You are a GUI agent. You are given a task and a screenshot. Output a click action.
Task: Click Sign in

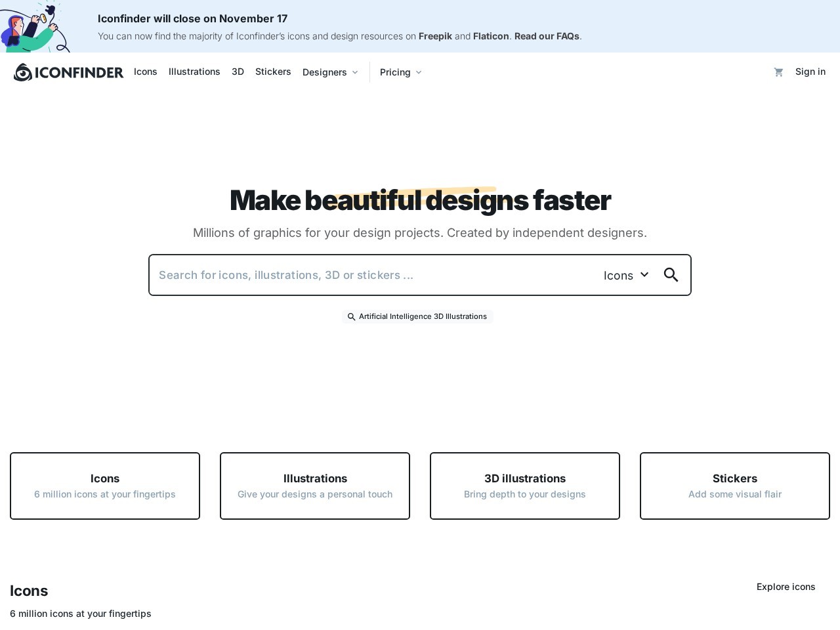click(810, 72)
